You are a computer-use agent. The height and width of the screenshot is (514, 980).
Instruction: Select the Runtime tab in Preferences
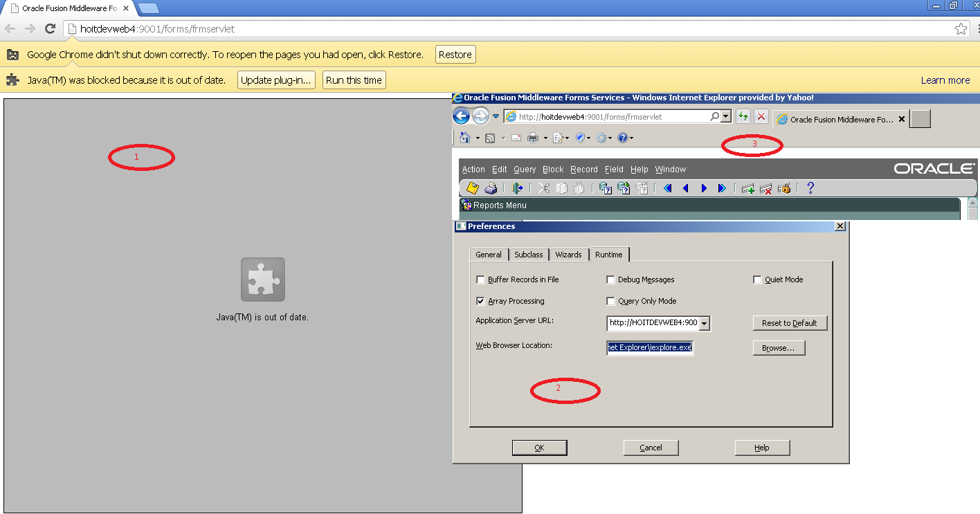609,255
